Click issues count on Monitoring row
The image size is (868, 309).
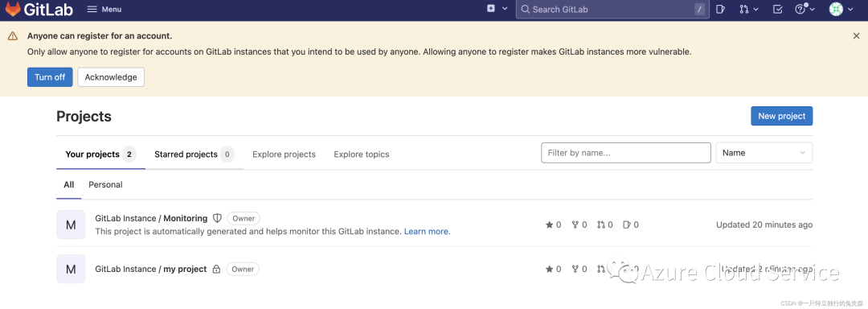(x=631, y=225)
